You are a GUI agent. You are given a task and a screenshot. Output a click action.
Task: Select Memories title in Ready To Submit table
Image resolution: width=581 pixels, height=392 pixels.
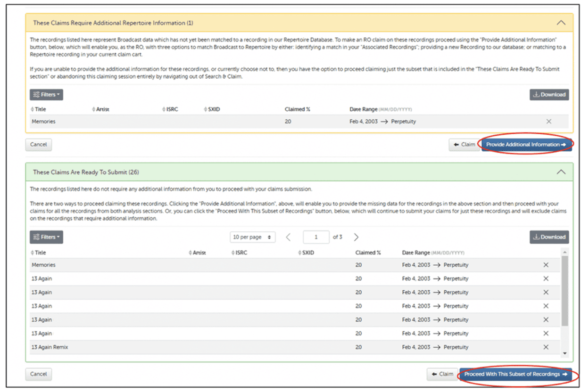43,265
